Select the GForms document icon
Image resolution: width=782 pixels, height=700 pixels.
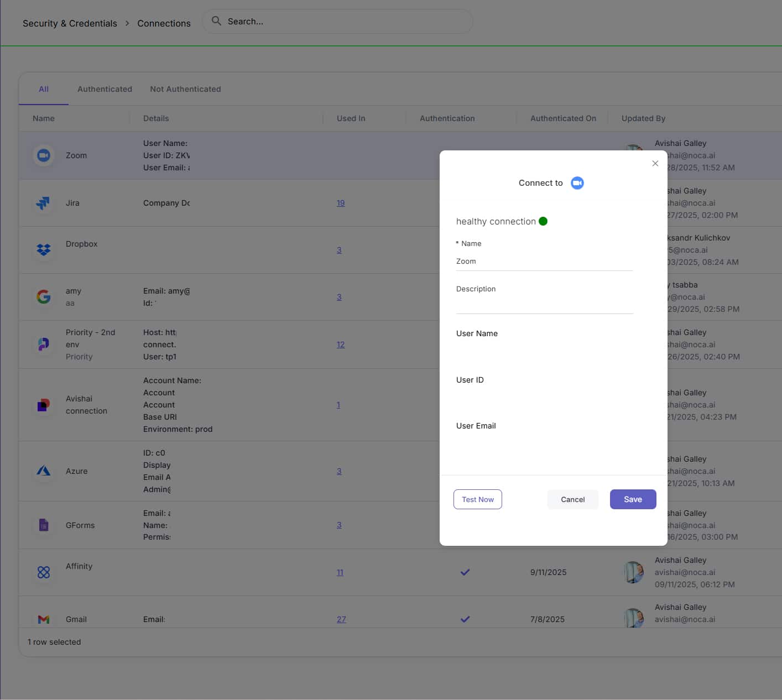point(43,525)
